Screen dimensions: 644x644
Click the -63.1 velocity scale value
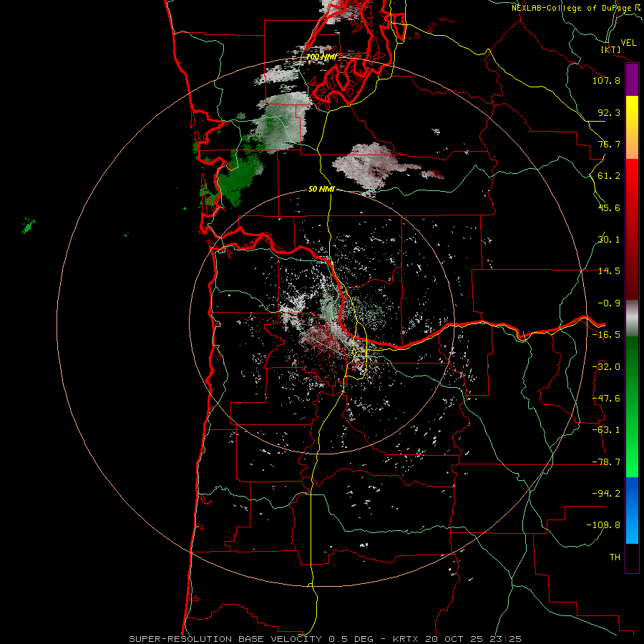click(x=606, y=430)
